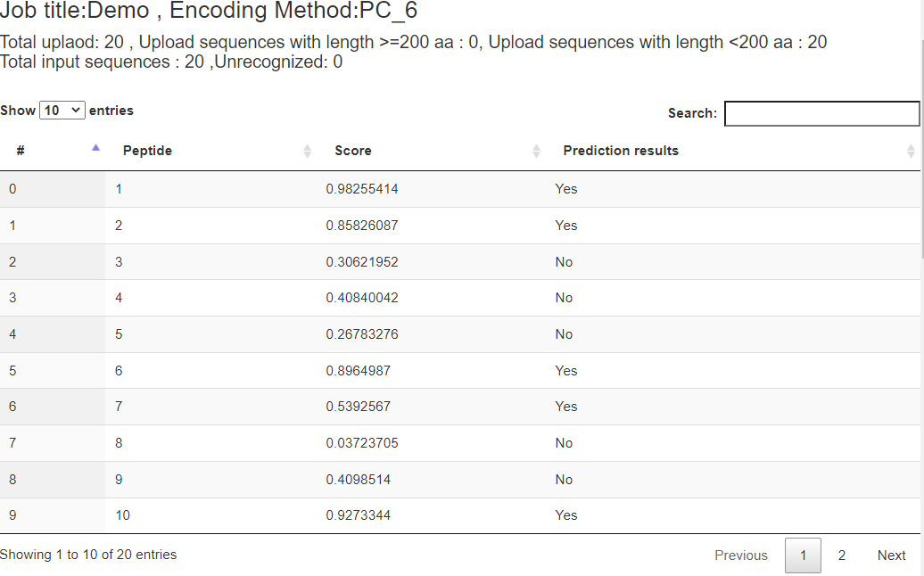924x576 pixels.
Task: Click the Score column header label
Action: pyautogui.click(x=353, y=151)
